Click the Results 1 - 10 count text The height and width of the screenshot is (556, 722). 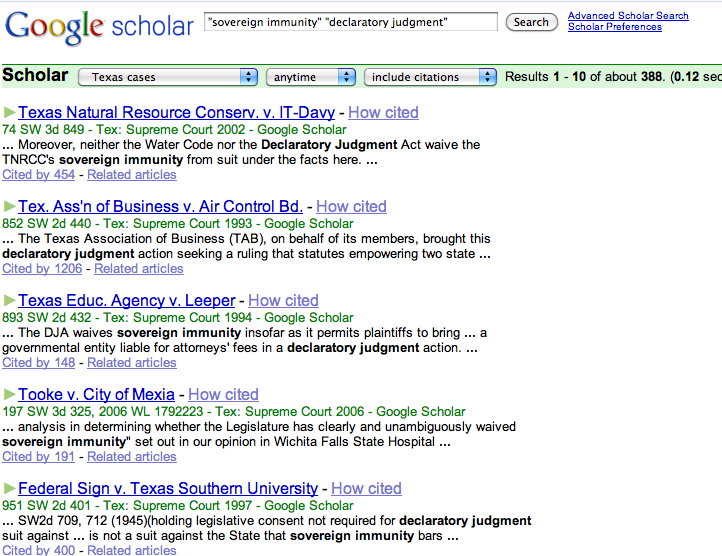(613, 76)
